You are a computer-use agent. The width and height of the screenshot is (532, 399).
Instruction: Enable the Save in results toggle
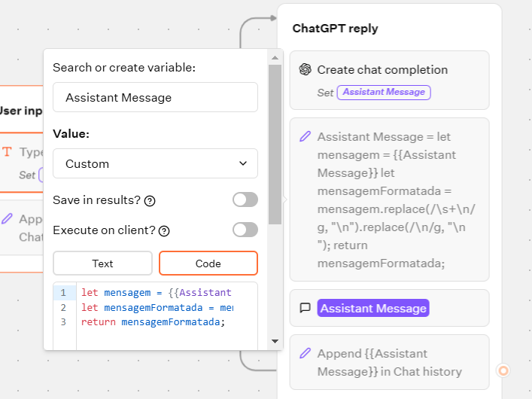coord(245,200)
